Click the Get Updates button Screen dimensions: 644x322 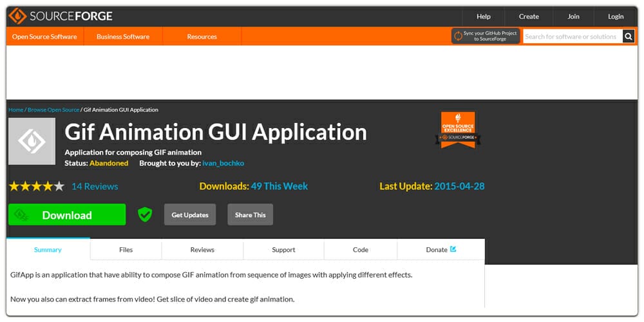click(190, 215)
